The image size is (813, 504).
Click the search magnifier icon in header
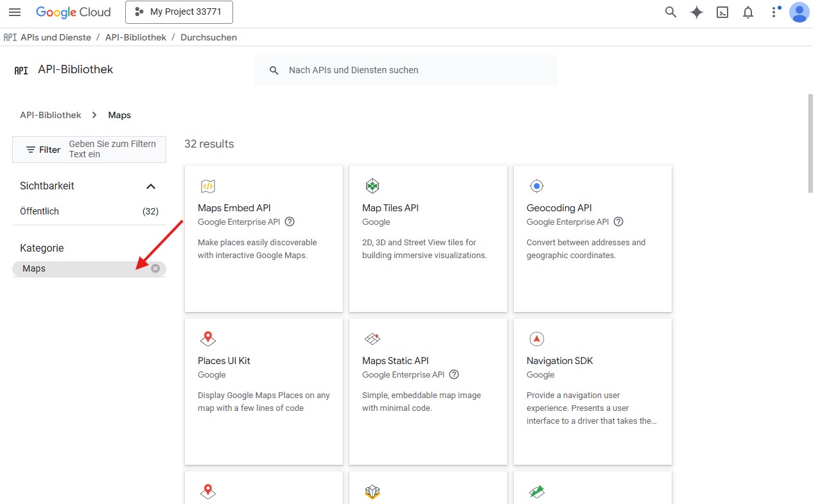(670, 12)
